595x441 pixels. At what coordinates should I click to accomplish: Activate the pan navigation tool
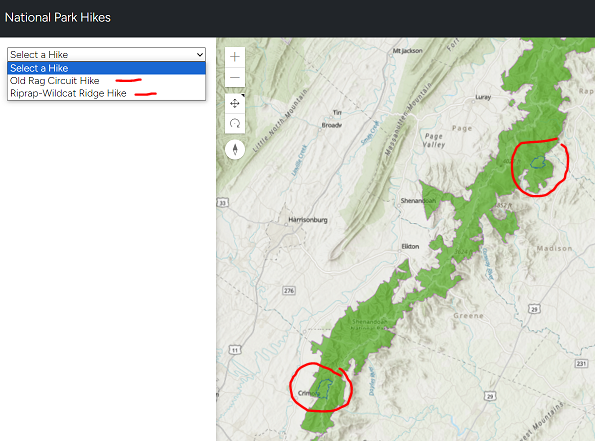pyautogui.click(x=235, y=103)
